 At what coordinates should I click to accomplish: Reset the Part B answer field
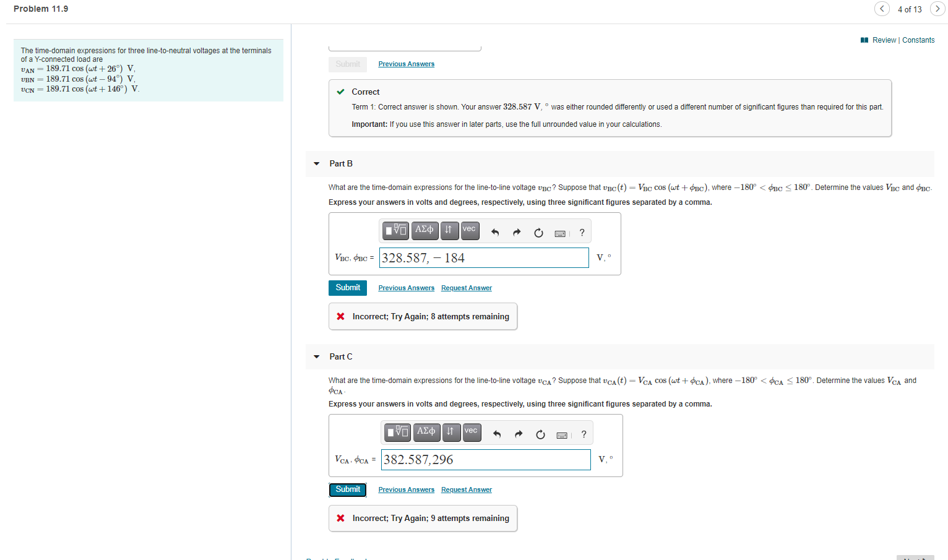point(538,233)
